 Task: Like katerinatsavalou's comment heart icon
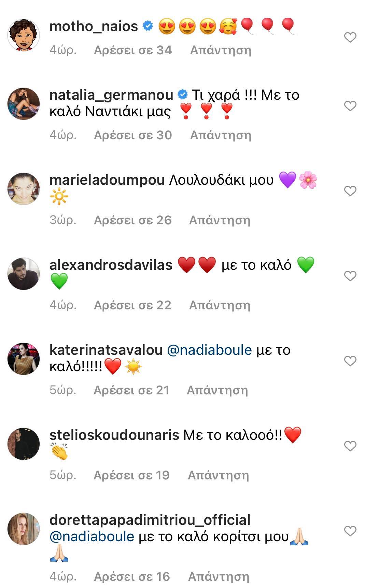(x=350, y=361)
